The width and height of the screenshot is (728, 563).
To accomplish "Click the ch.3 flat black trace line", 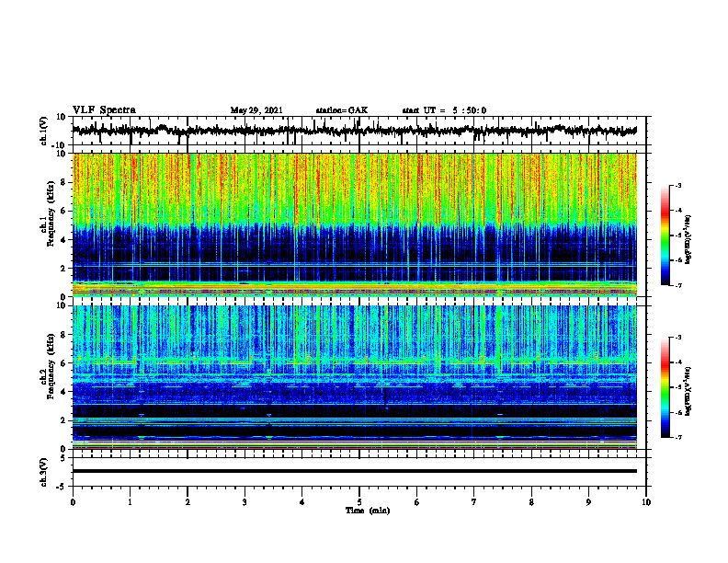I will pos(354,471).
